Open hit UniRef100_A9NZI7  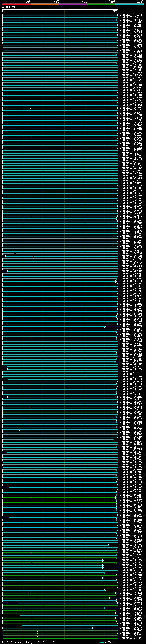tap(131, 17)
